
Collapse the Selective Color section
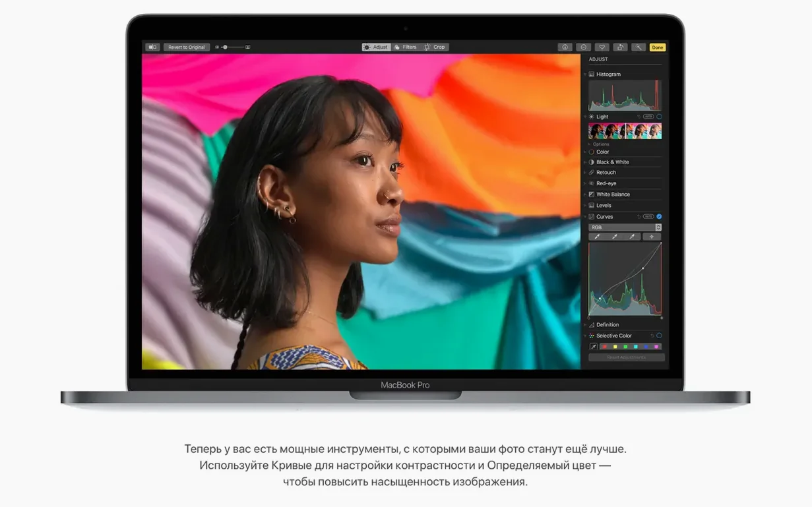click(x=585, y=336)
